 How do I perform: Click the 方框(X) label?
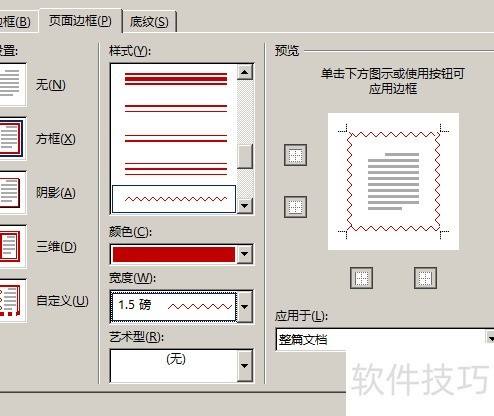coord(56,139)
